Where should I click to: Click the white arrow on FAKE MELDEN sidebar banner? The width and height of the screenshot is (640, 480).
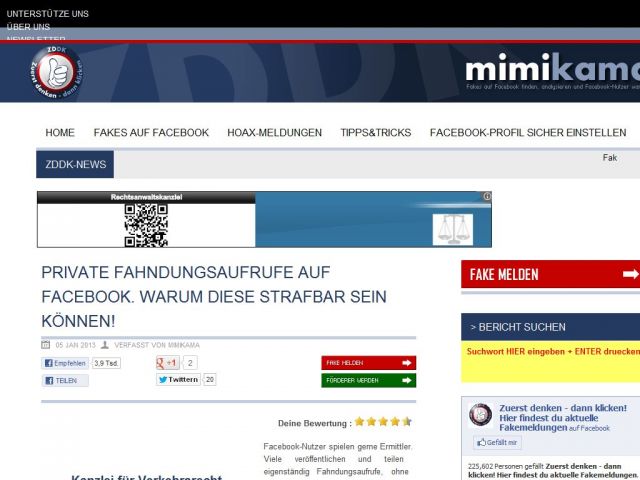coord(631,274)
